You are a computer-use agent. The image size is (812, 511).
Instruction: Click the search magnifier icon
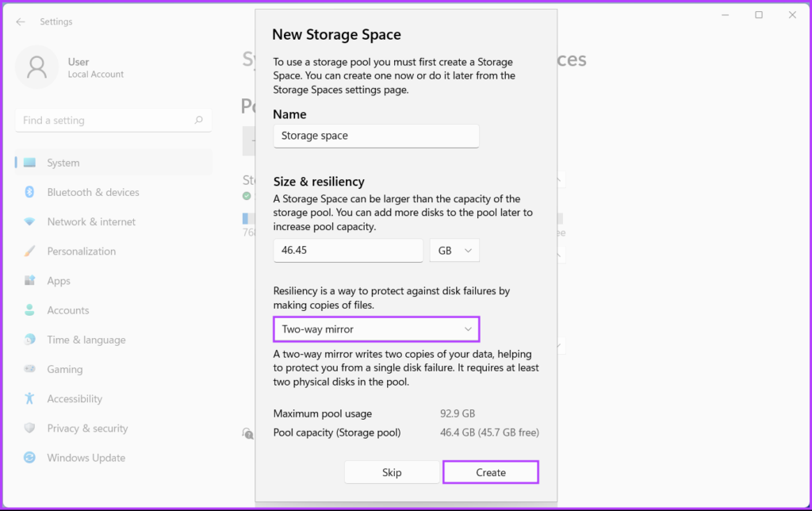click(198, 121)
